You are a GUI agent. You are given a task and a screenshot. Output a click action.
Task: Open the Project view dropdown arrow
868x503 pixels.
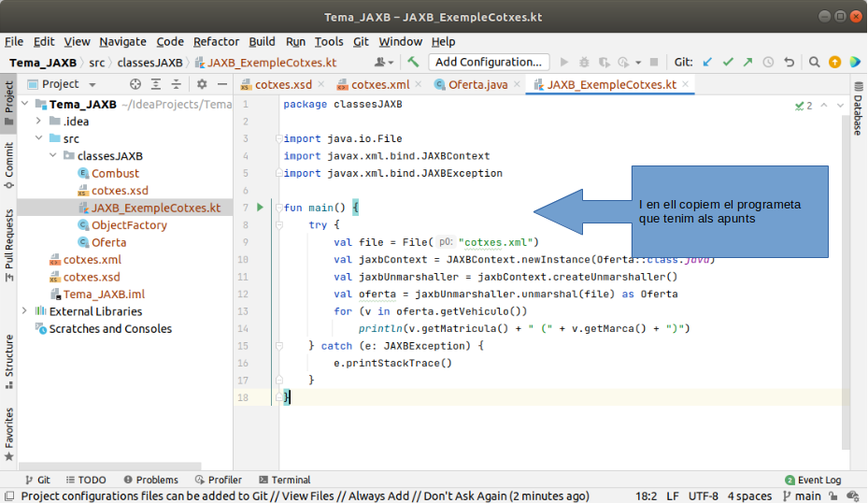(x=92, y=85)
